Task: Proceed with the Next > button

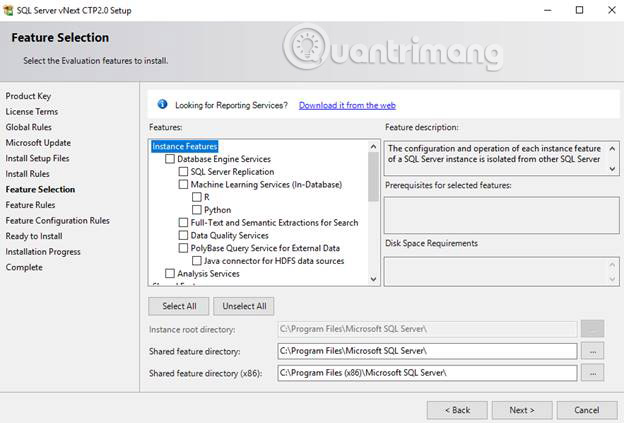Action: point(522,410)
